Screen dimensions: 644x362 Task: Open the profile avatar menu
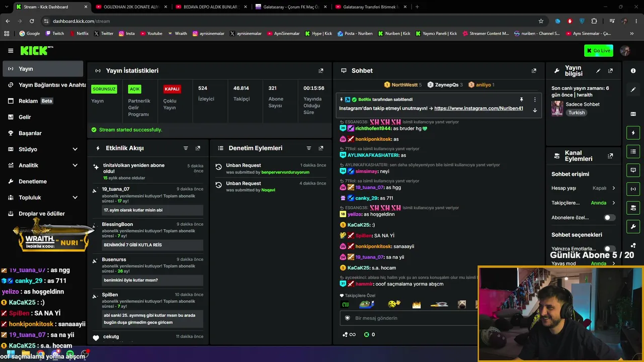pyautogui.click(x=625, y=50)
